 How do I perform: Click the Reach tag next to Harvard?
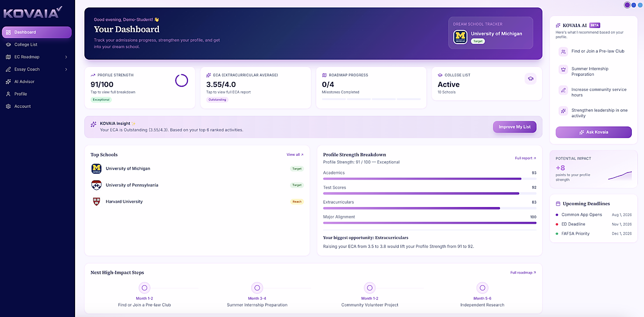coord(297,202)
